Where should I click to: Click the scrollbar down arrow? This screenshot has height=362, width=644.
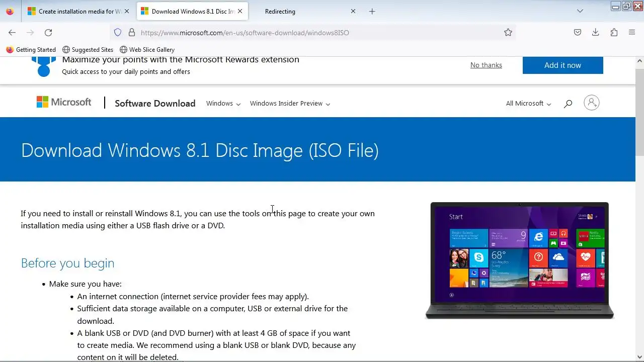(x=639, y=357)
